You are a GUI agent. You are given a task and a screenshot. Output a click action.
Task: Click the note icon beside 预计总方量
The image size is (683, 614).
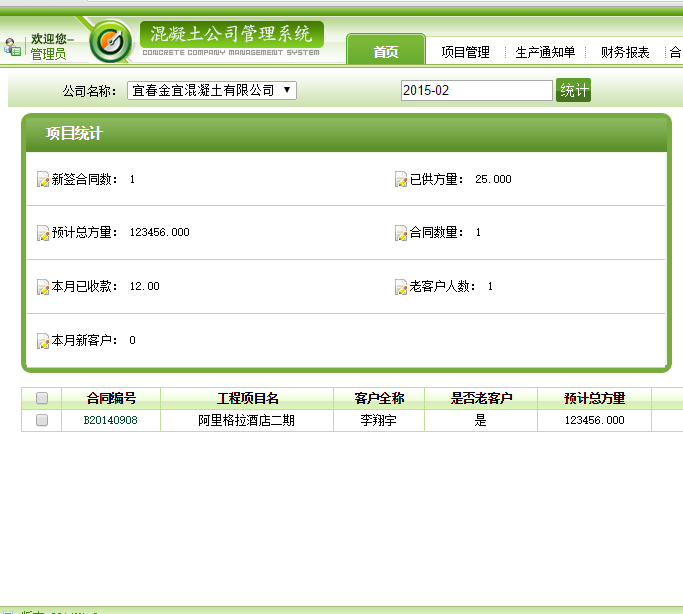(x=43, y=233)
